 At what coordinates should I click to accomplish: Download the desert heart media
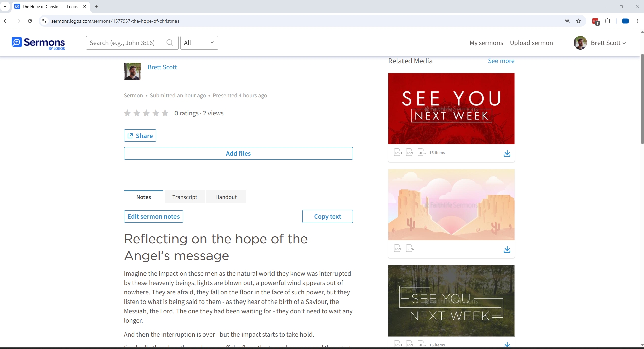pos(507,249)
